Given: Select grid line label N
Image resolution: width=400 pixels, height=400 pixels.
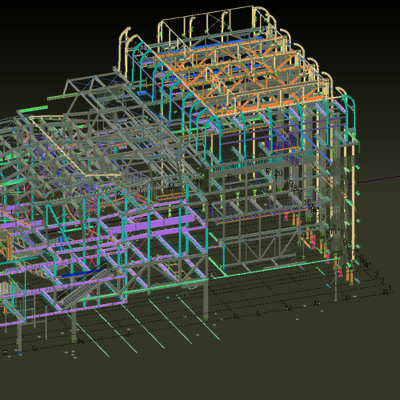Looking at the screenshot, I should 317,303.
